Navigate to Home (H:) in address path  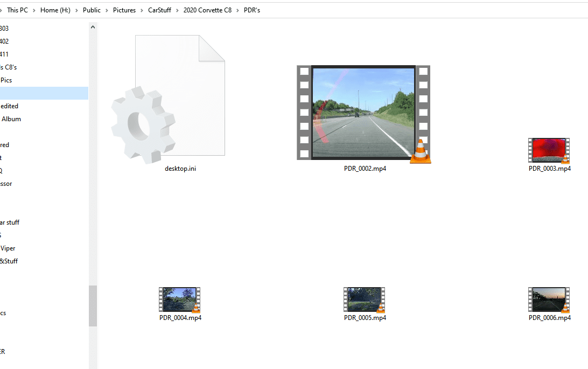coord(57,10)
